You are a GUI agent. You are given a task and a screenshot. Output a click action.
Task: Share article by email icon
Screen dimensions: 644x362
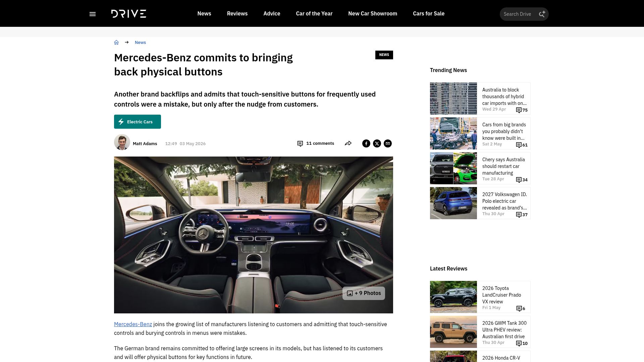388,143
